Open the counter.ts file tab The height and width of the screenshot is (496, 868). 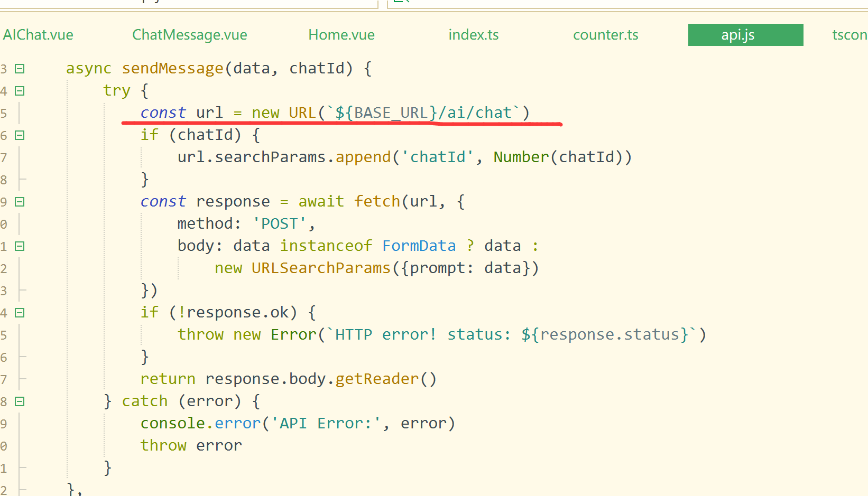point(606,35)
